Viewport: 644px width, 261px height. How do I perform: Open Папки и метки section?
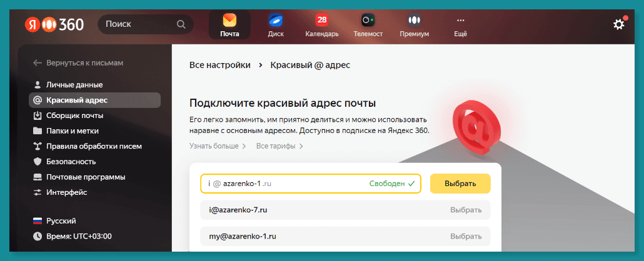tap(66, 131)
